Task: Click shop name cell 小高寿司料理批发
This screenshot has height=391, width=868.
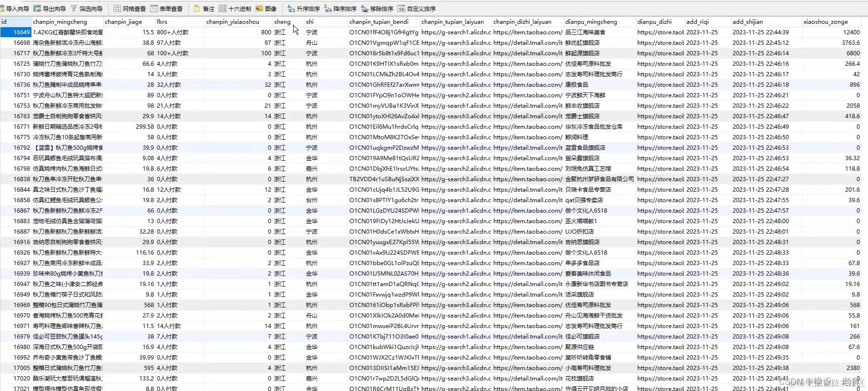Action: point(600,368)
